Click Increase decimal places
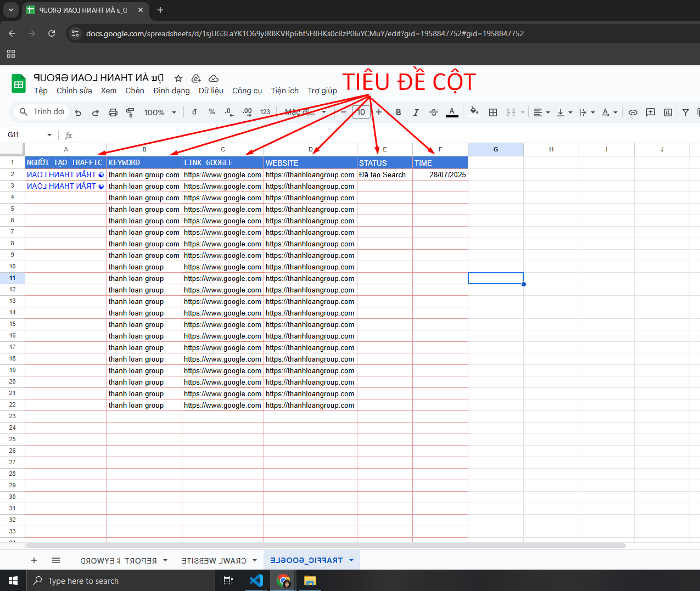This screenshot has height=591, width=700. click(247, 112)
